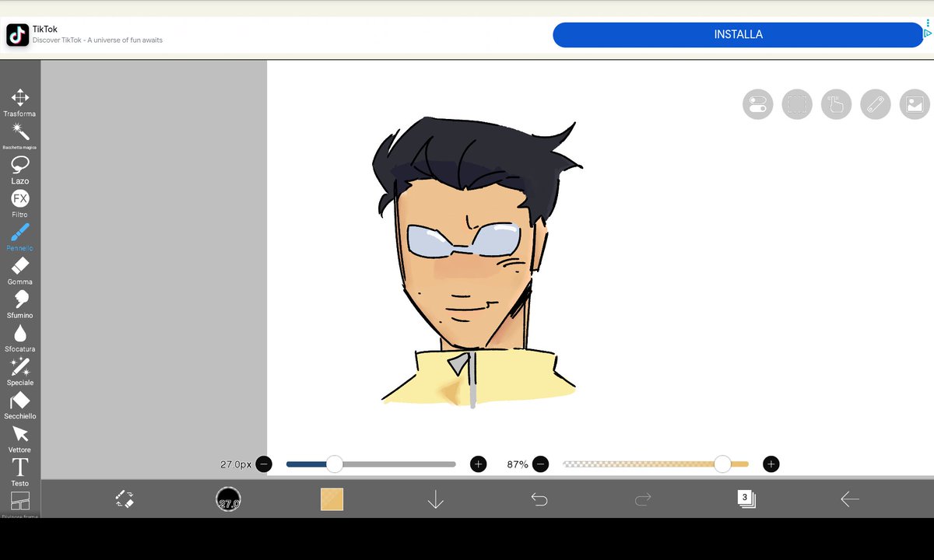Image resolution: width=934 pixels, height=560 pixels.
Task: Open the finger touch settings button
Action: pyautogui.click(x=836, y=104)
